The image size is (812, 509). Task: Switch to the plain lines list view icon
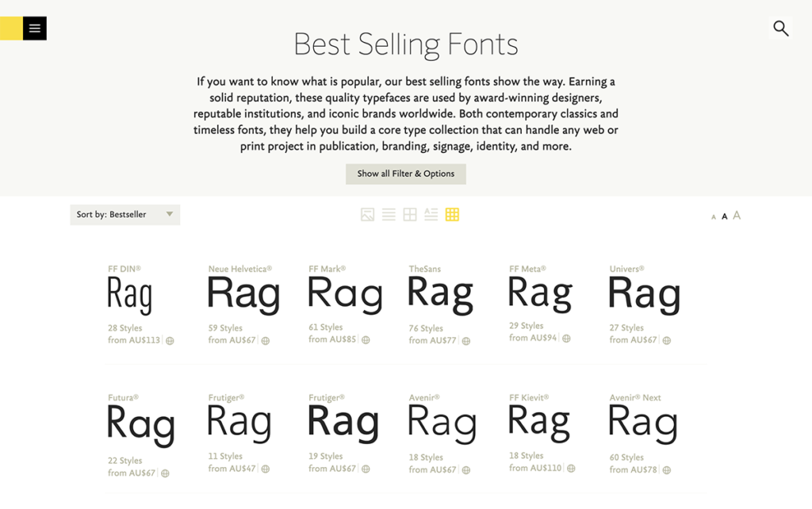coord(389,214)
